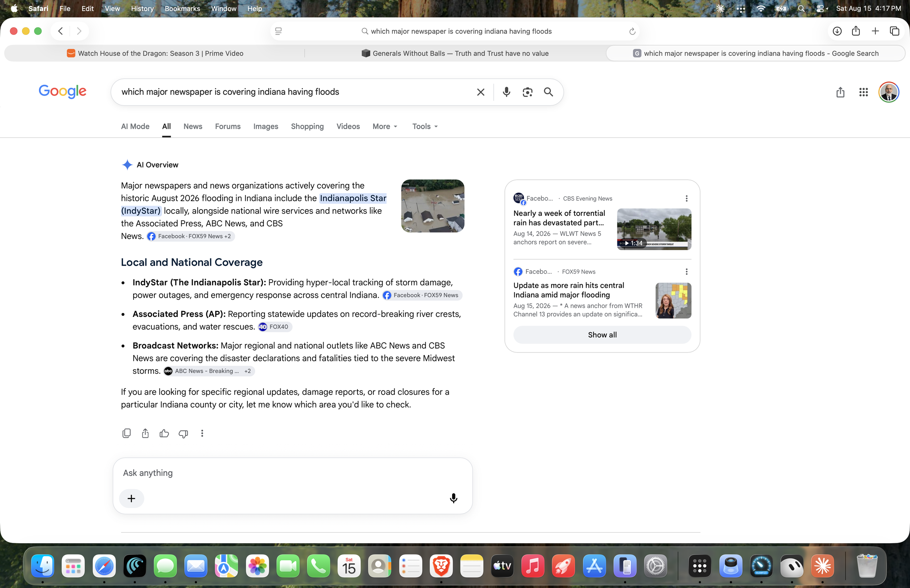Show Safari tab overview

click(x=894, y=31)
